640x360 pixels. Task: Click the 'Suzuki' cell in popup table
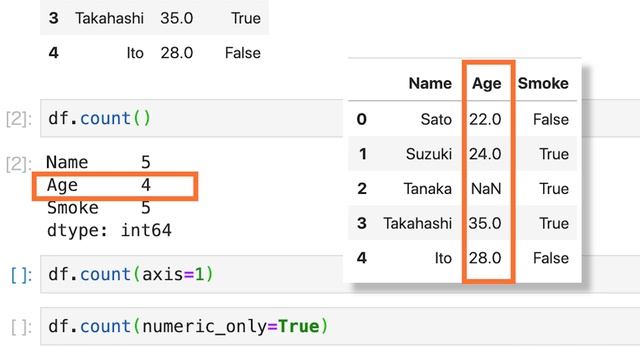429,154
